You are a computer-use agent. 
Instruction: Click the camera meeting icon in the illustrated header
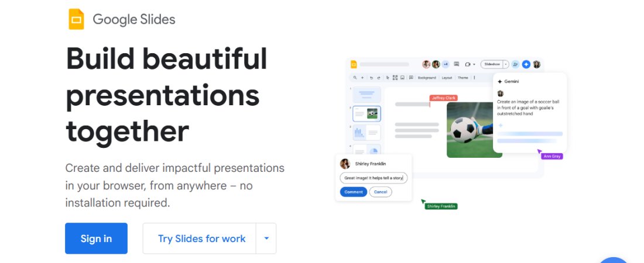467,64
